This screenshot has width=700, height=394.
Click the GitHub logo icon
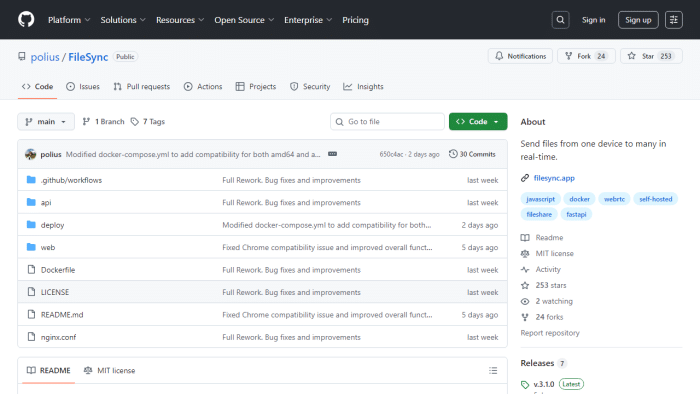pyautogui.click(x=26, y=20)
